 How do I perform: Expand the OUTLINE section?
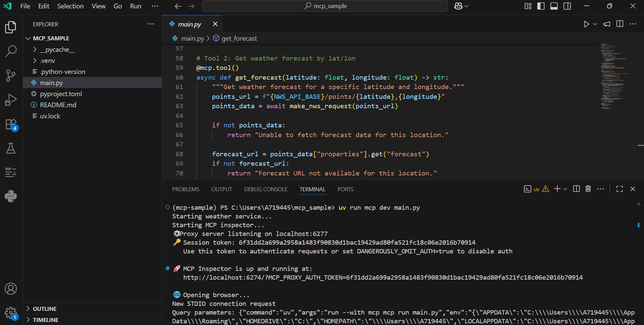44,309
